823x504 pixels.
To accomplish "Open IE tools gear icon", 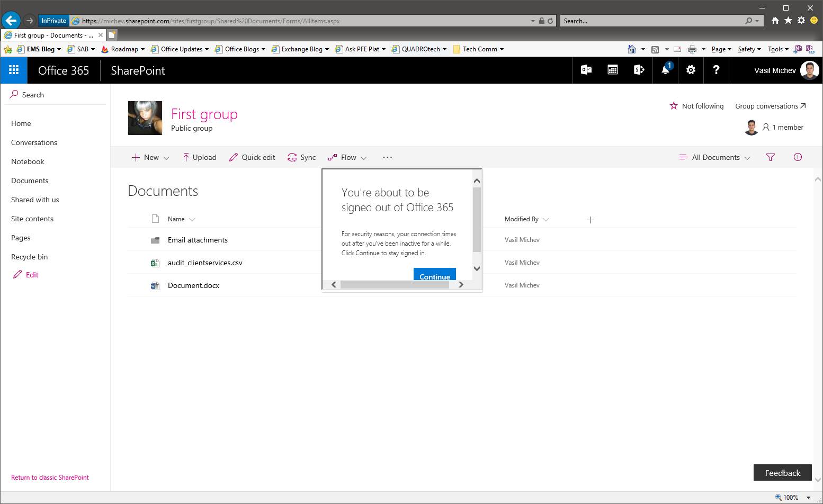I will [801, 21].
